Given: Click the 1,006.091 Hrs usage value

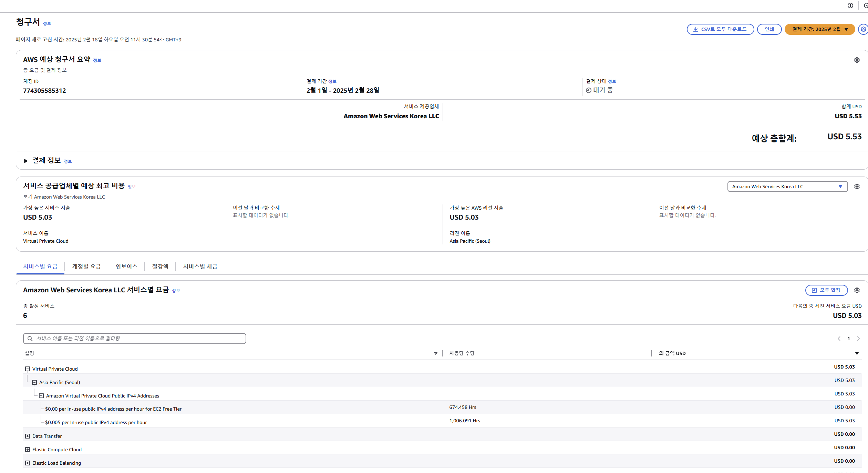Looking at the screenshot, I should tap(465, 421).
